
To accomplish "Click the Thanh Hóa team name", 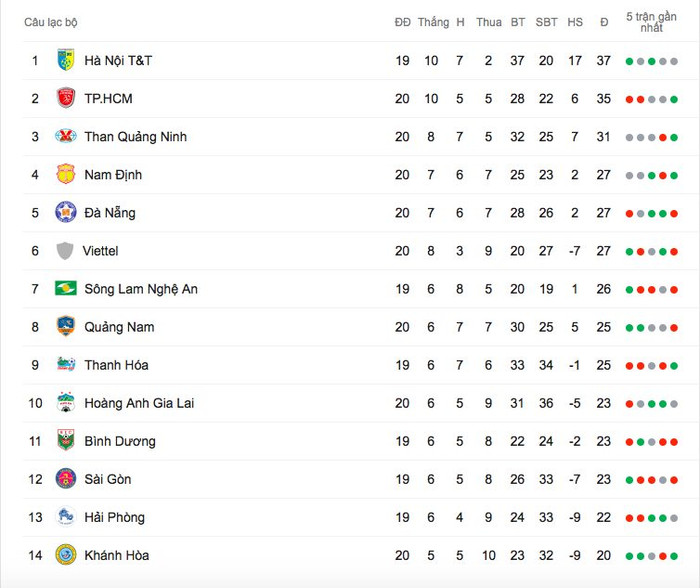I will click(x=116, y=365).
